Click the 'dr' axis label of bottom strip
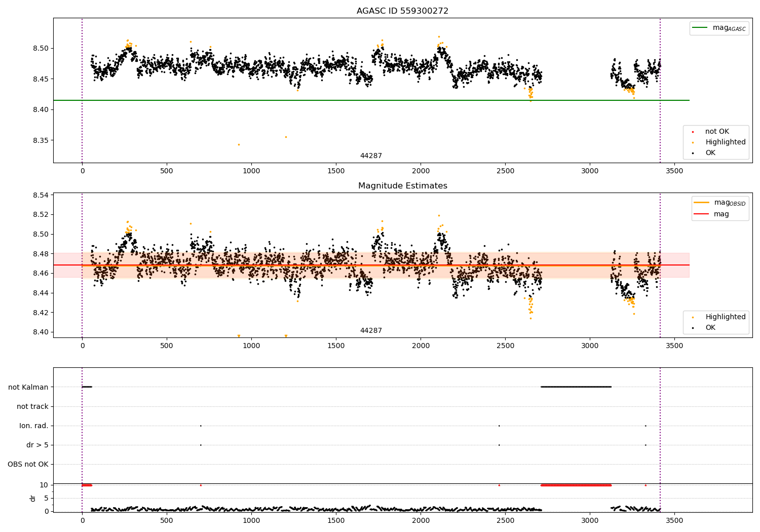The height and width of the screenshot is (532, 760). (33, 498)
